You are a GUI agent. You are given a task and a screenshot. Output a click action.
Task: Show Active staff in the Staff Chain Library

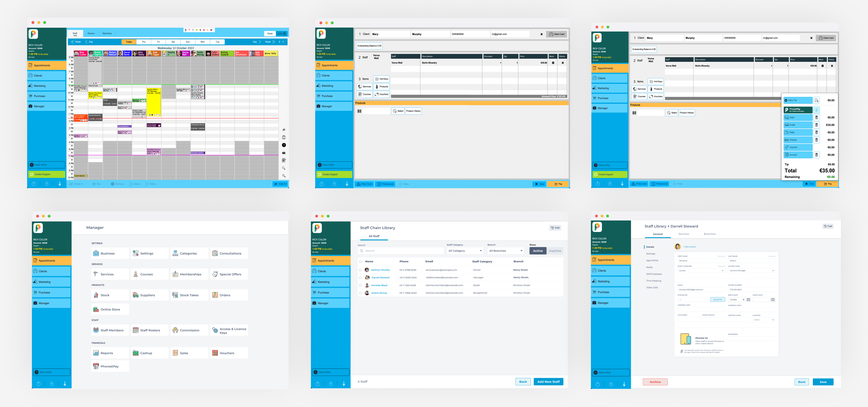[538, 251]
